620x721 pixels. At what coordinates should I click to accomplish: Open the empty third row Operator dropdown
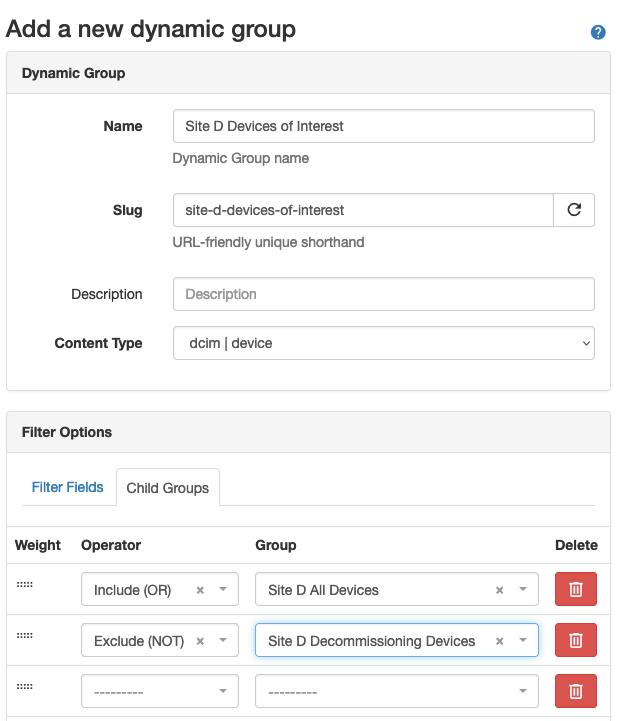point(159,691)
